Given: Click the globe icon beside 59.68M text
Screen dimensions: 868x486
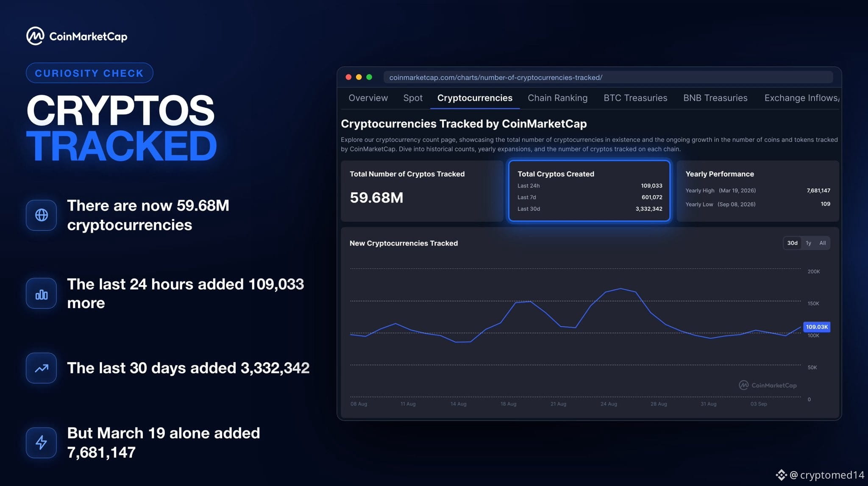Looking at the screenshot, I should point(41,215).
